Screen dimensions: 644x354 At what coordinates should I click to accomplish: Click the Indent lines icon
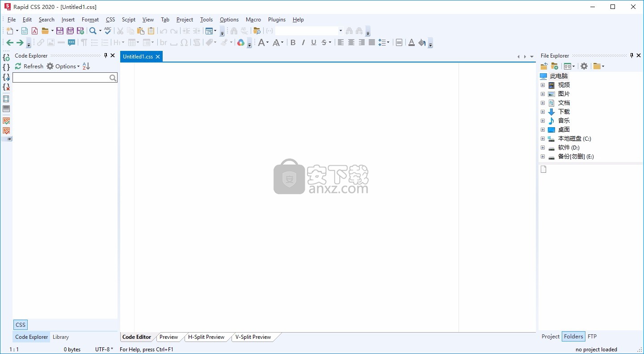(x=186, y=31)
